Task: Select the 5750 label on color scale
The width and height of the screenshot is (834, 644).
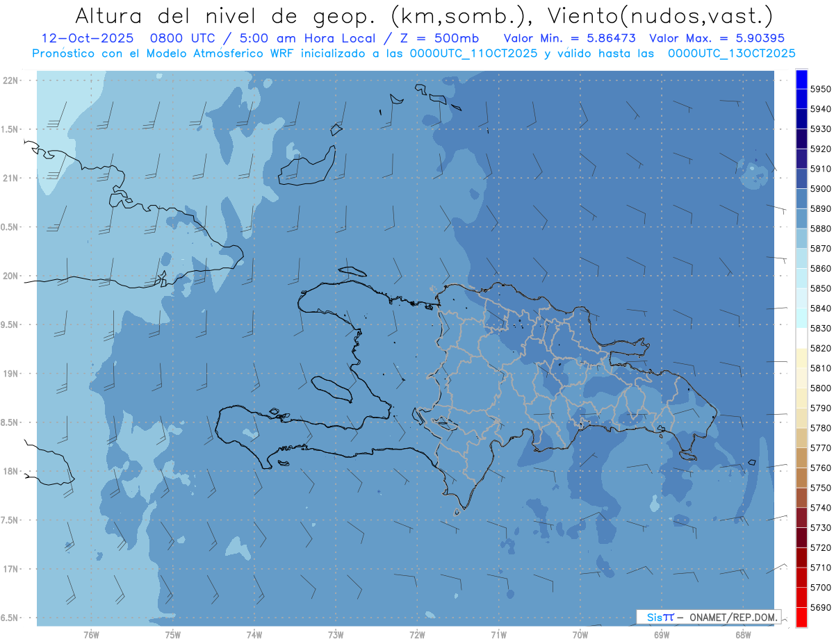Action: 821,488
